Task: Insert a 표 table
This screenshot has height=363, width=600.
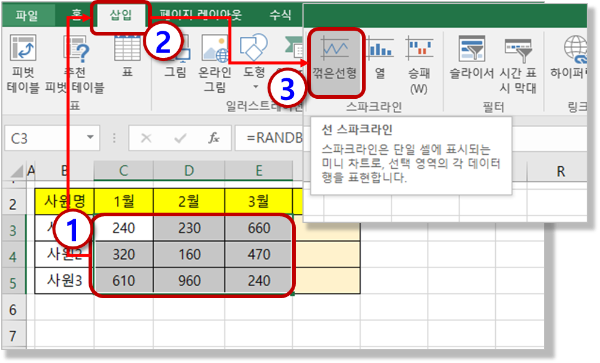Action: click(x=127, y=56)
